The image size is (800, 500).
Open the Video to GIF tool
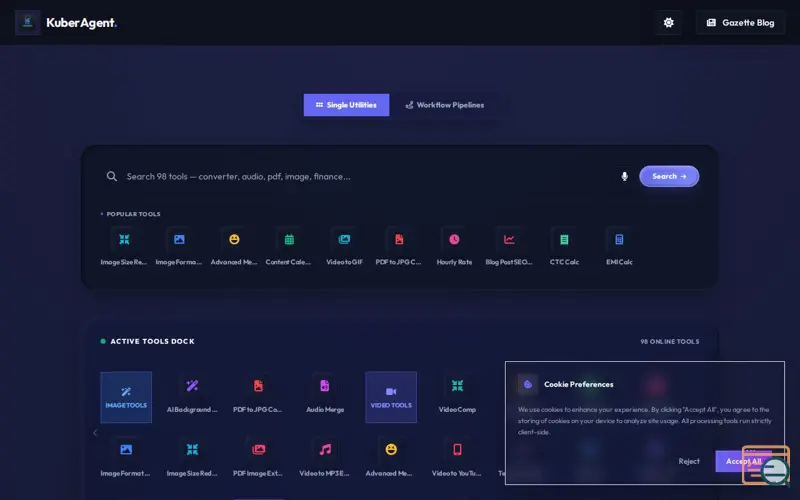pos(344,247)
